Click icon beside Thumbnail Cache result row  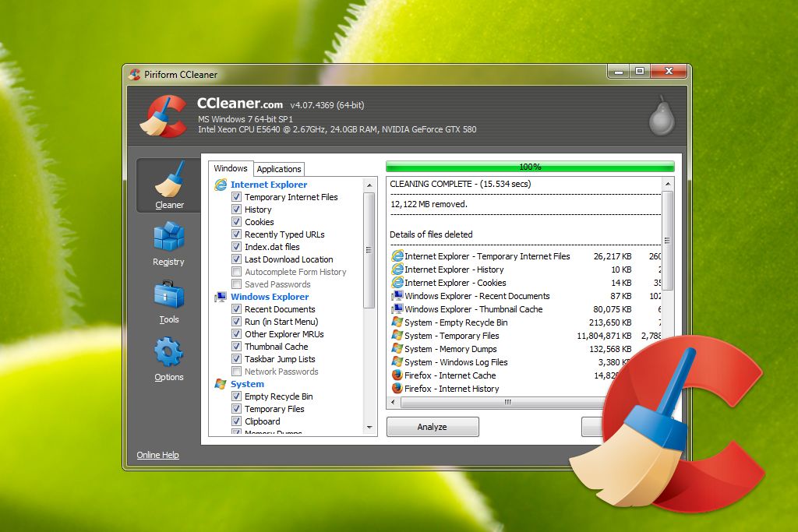[x=397, y=309]
